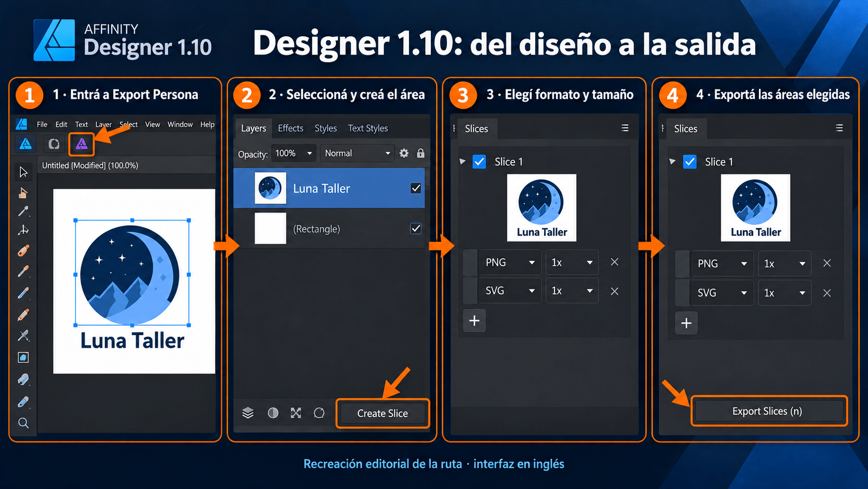This screenshot has width=868, height=489.
Task: Switch to the Designer Persona icon
Action: [x=25, y=144]
